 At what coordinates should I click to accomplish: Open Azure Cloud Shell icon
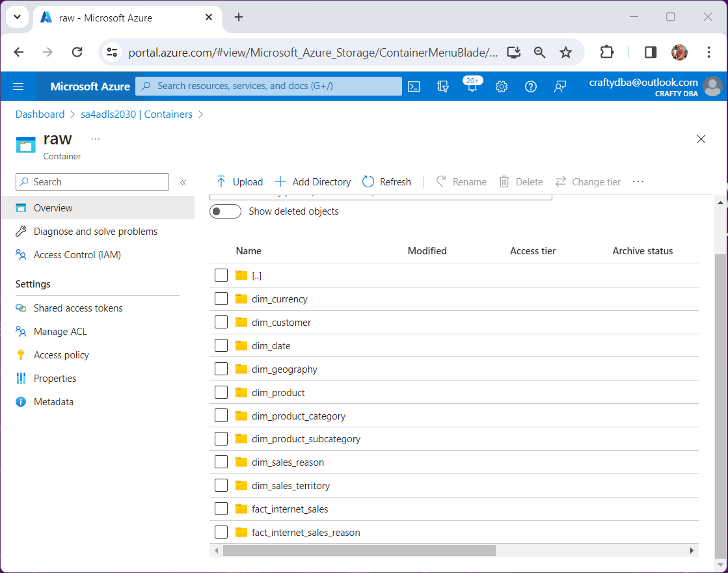414,87
